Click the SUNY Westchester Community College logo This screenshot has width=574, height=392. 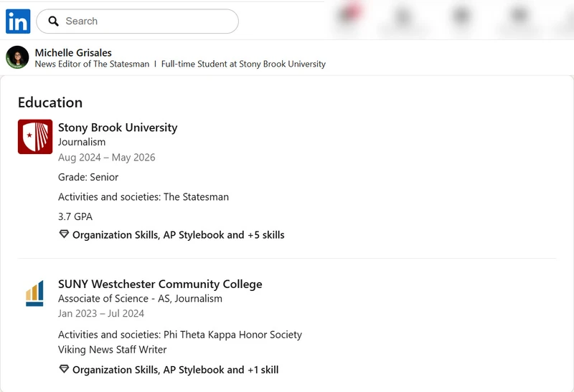coord(34,293)
